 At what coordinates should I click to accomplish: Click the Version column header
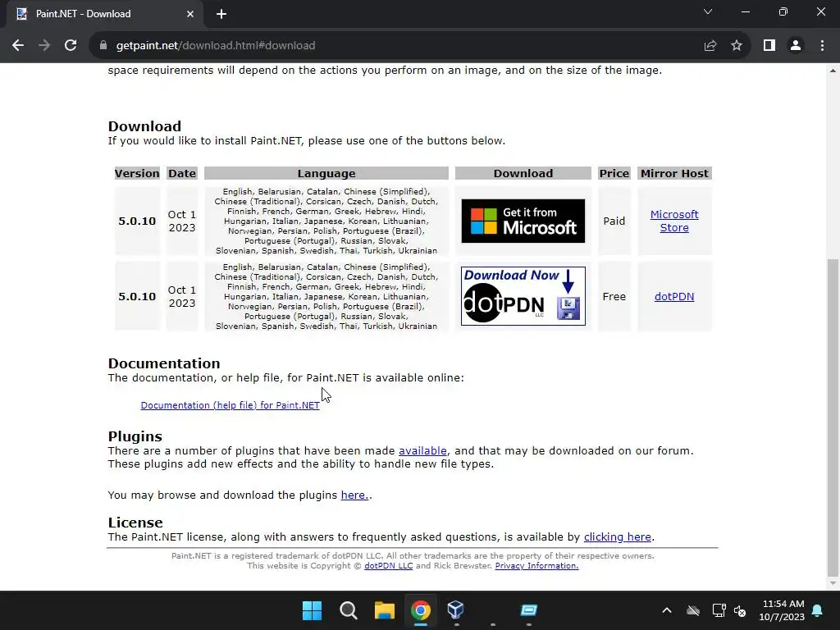(137, 173)
